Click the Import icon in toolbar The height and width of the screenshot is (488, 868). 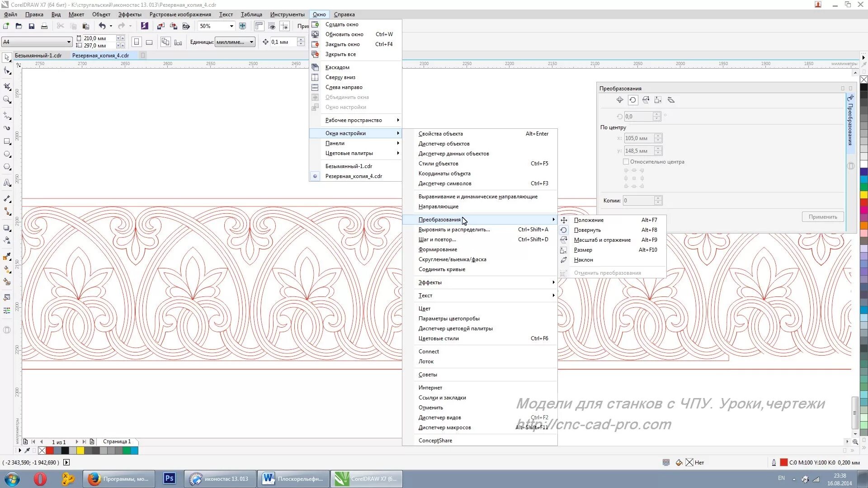tap(160, 26)
